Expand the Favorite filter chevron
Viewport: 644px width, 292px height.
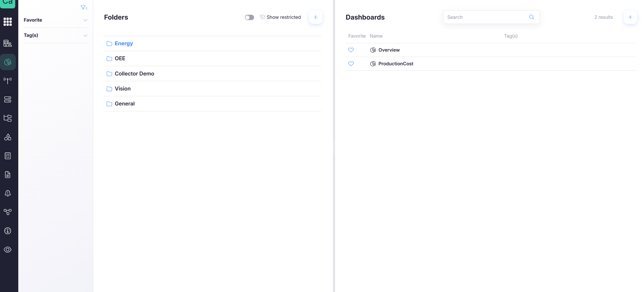pyautogui.click(x=85, y=20)
